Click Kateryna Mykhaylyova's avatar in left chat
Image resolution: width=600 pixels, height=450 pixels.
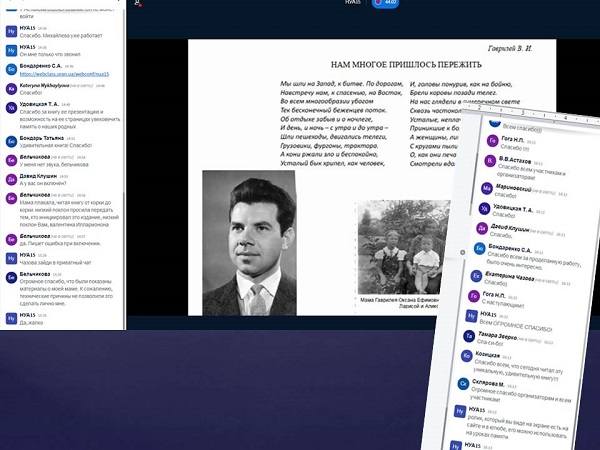11,89
